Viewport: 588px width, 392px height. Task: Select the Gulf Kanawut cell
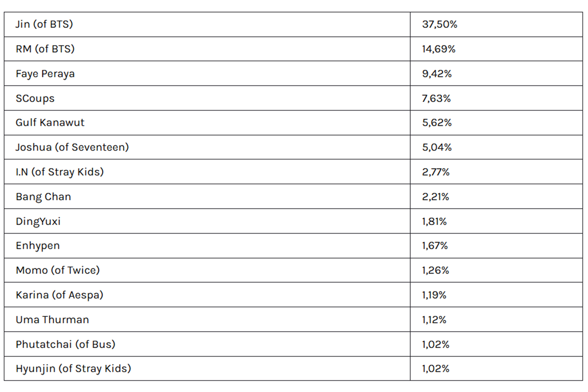click(x=50, y=123)
